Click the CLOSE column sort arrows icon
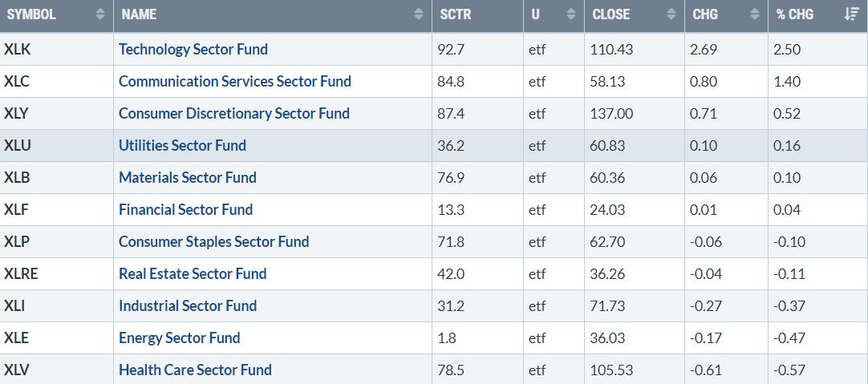Image resolution: width=868 pixels, height=384 pixels. [671, 14]
